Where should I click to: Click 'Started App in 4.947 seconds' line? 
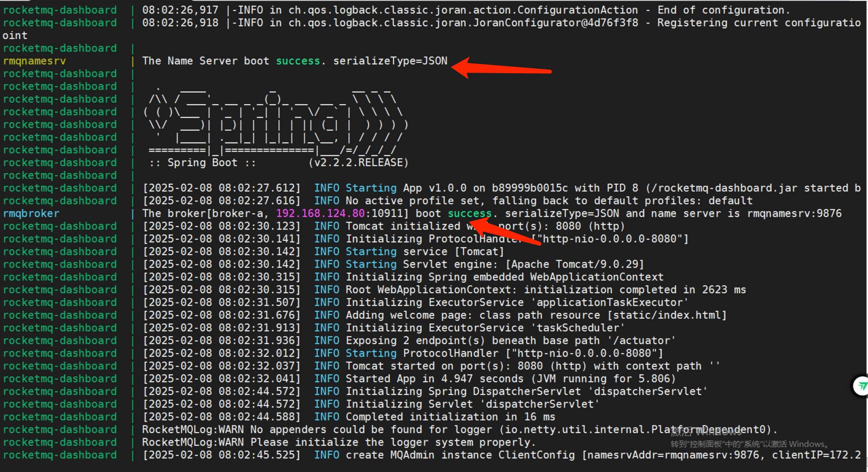[x=434, y=379]
